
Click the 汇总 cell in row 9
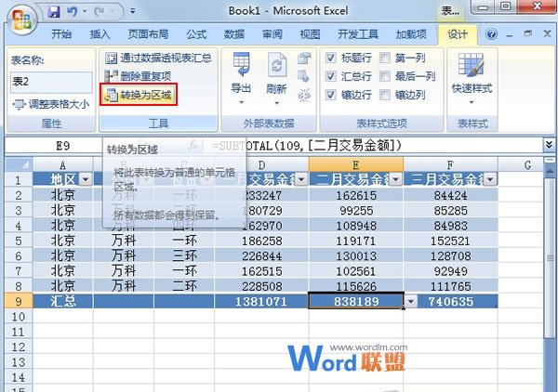[62, 301]
